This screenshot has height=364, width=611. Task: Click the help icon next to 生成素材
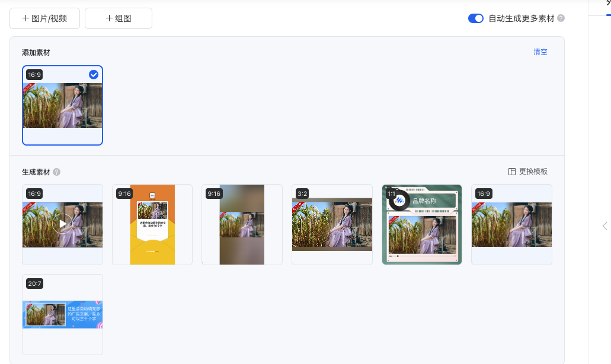tap(56, 172)
